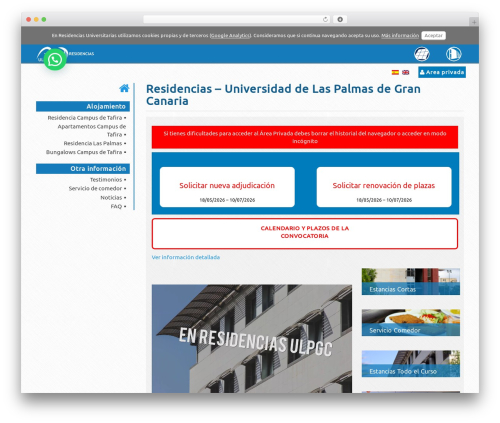Click the ULPGC Residencias logo
The height and width of the screenshot is (423, 500).
(65, 54)
